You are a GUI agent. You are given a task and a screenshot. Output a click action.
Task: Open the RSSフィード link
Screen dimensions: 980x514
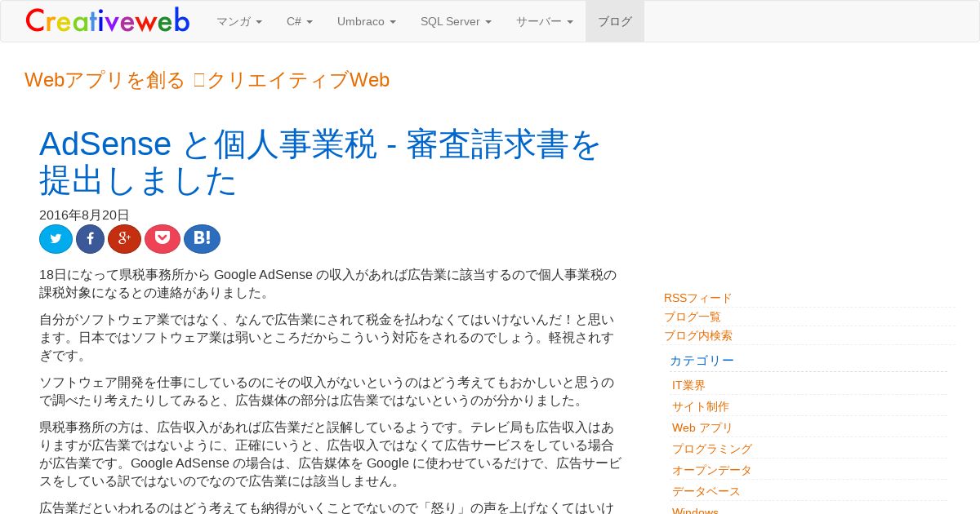pyautogui.click(x=697, y=298)
